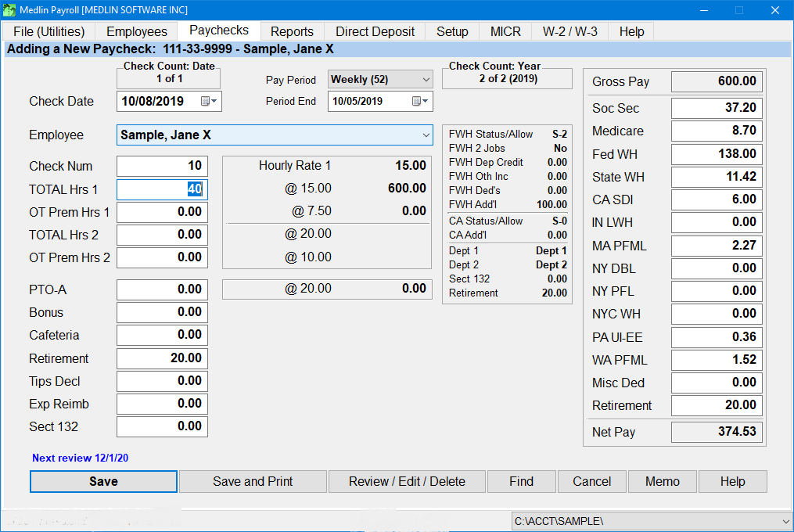Expand the C:\ACCT\SAMPLE\ path dropdown
Viewport: 794px width, 532px height.
[783, 520]
